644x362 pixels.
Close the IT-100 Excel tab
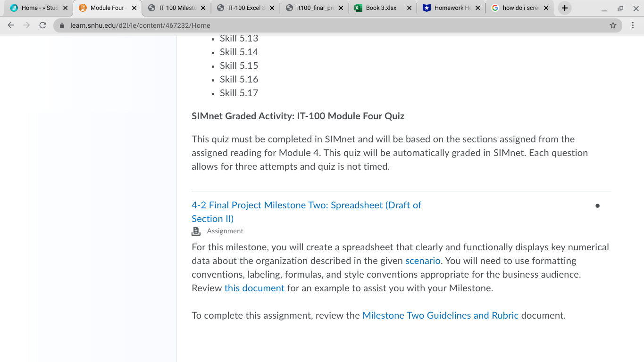pos(272,8)
